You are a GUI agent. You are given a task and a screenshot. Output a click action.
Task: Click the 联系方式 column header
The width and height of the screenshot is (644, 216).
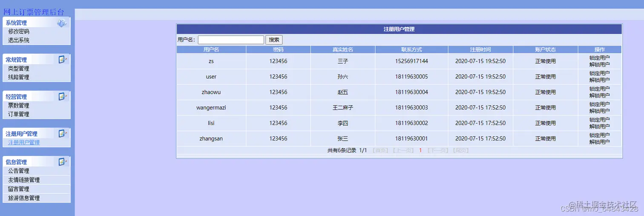[x=411, y=49]
